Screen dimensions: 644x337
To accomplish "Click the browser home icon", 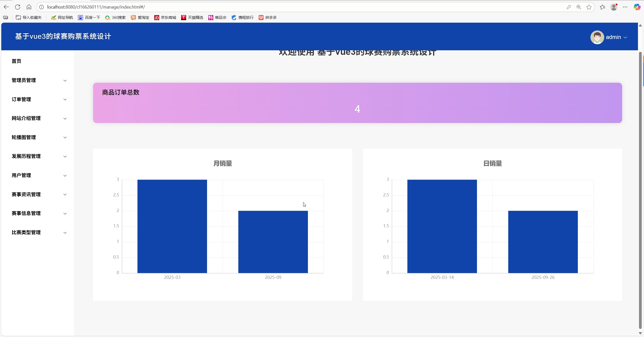I will click(x=29, y=7).
